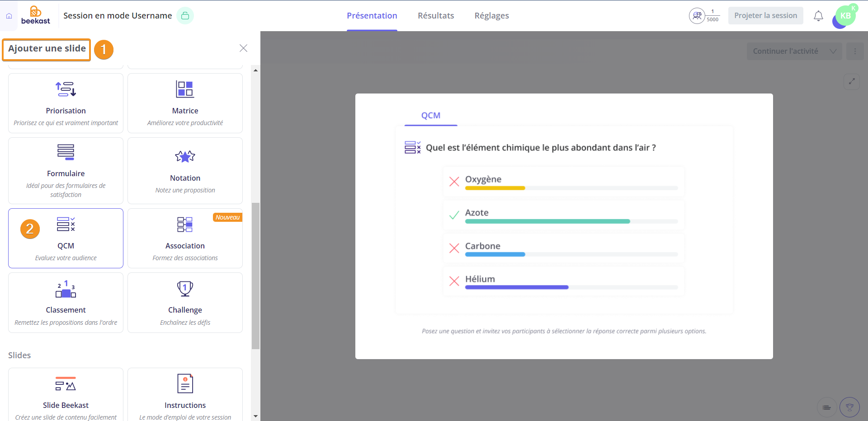Click the Projeter la session button

[x=765, y=16]
